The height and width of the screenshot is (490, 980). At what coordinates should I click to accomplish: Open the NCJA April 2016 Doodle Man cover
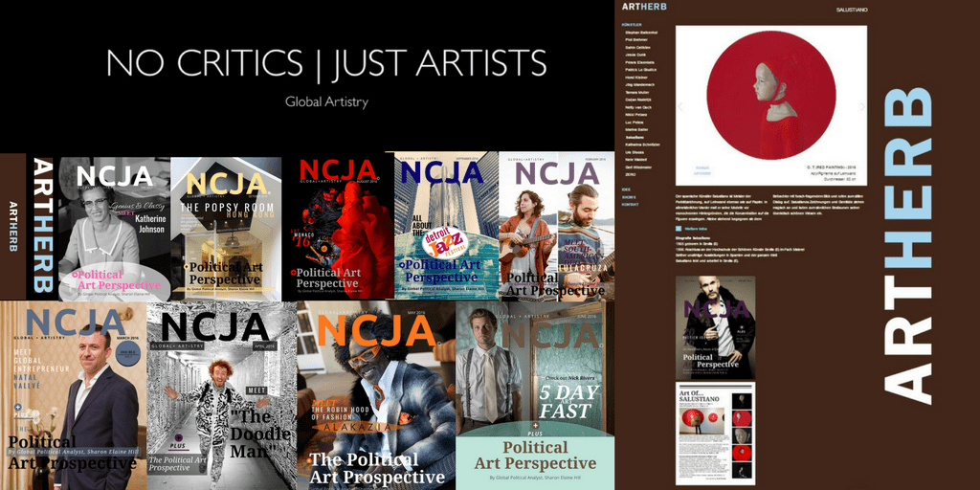click(x=221, y=395)
